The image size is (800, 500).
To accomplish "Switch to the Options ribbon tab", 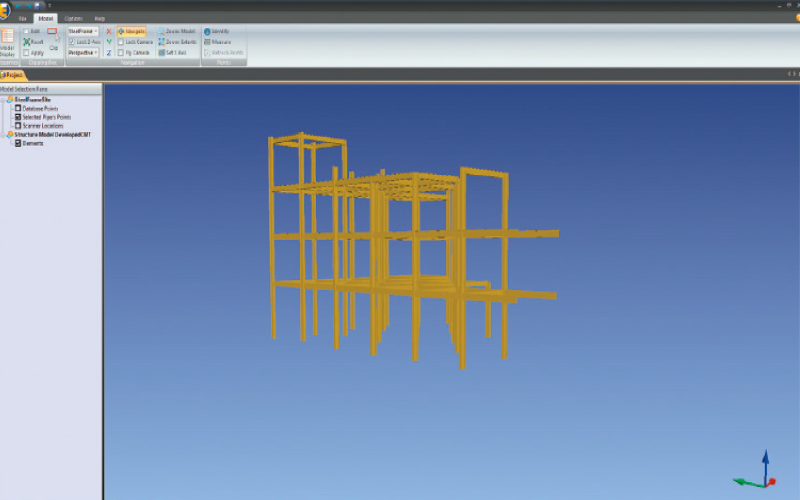I will point(73,18).
